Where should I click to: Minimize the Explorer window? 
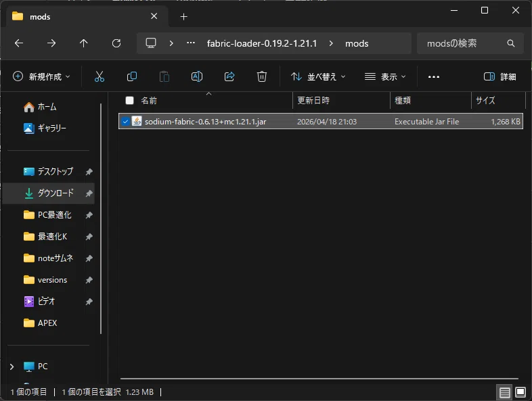coord(454,11)
